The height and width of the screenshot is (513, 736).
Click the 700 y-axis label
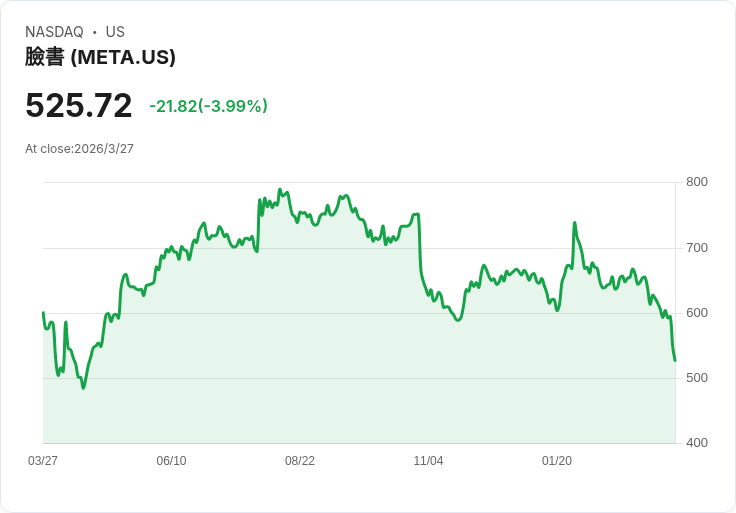pos(697,248)
